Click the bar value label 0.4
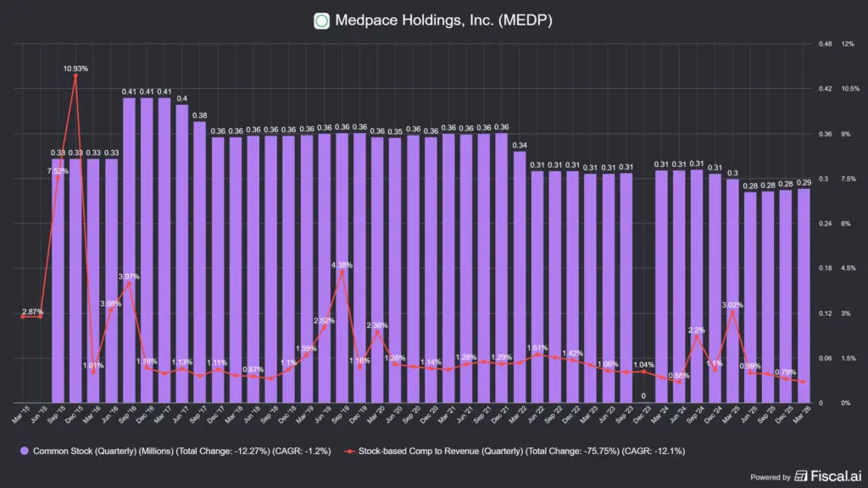The image size is (868, 488). point(181,98)
